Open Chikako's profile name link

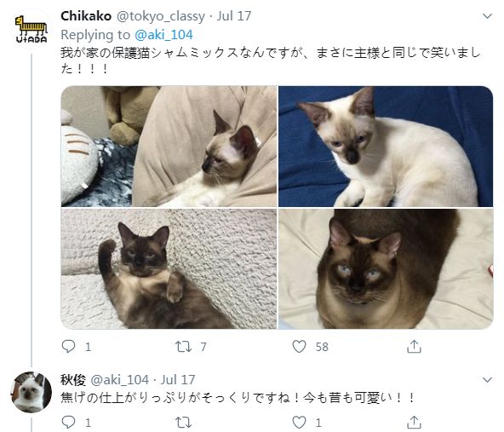coord(86,16)
